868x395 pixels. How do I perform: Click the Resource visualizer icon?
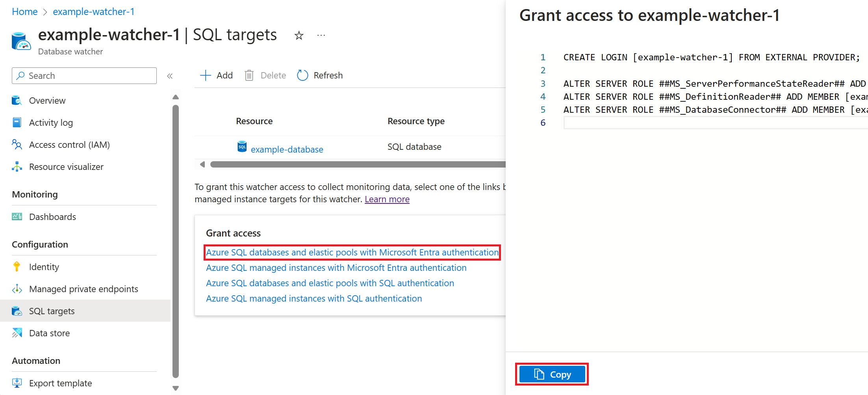click(17, 167)
